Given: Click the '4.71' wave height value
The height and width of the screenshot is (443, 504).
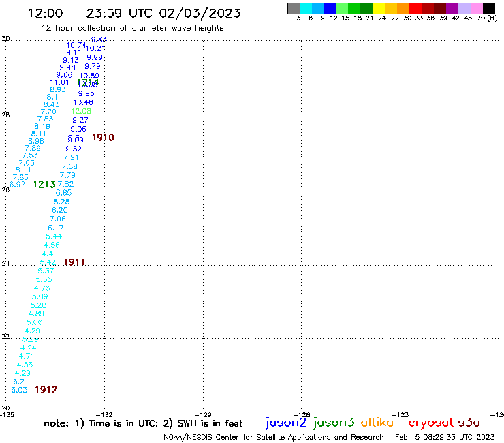Looking at the screenshot, I should click(x=27, y=356).
